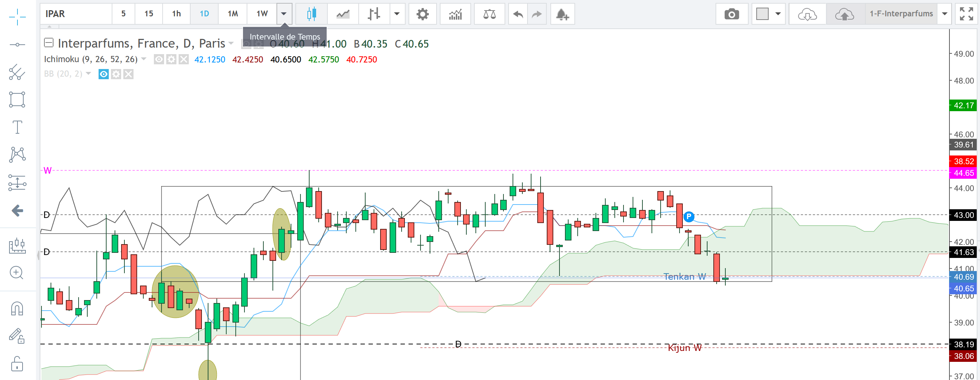Click the square color swatch box
Image resolution: width=980 pixels, height=380 pixels.
(x=762, y=14)
